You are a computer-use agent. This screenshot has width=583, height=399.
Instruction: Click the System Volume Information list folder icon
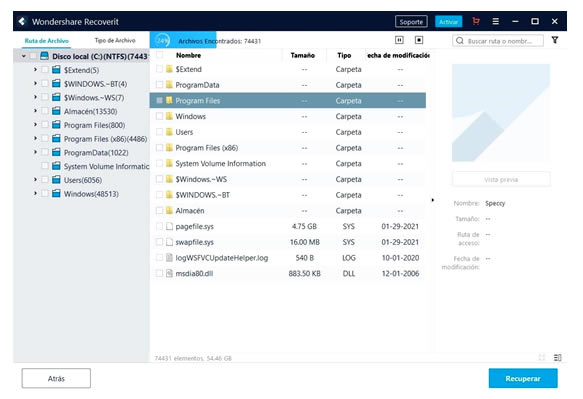tap(169, 163)
